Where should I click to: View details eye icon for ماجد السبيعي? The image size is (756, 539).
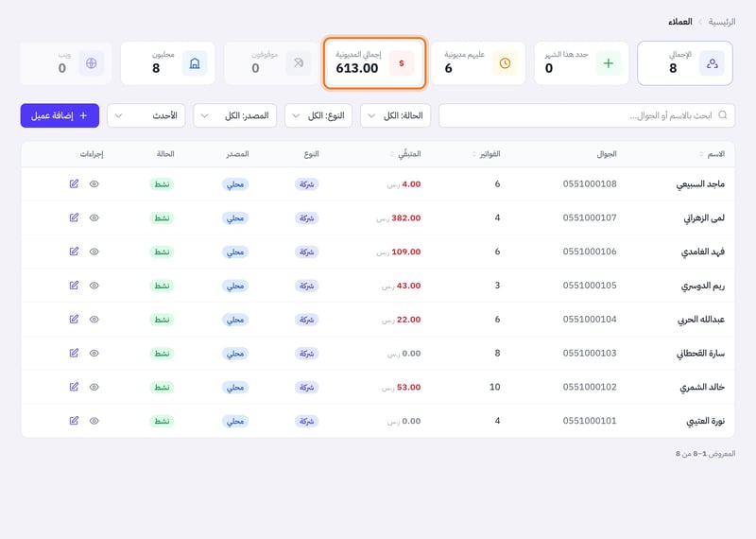tap(94, 183)
